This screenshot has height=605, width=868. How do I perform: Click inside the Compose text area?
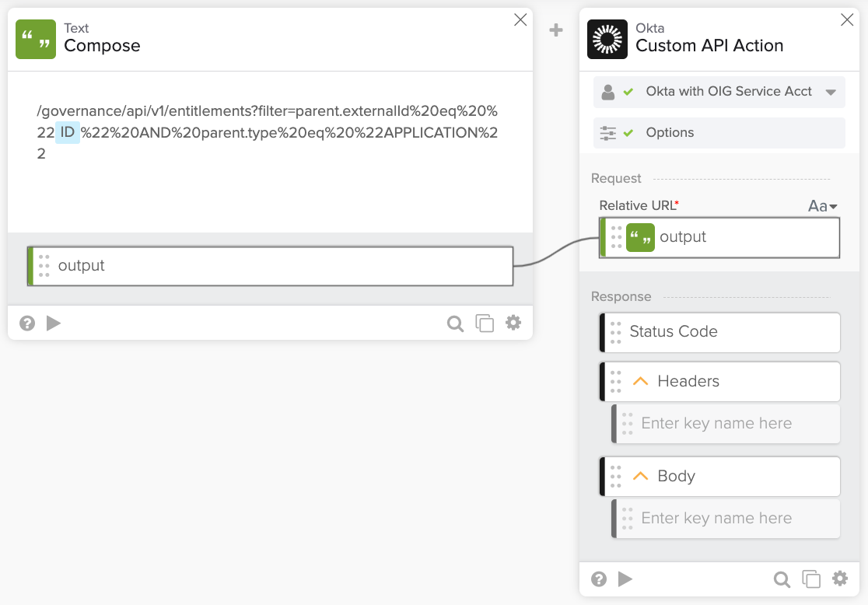click(x=270, y=152)
